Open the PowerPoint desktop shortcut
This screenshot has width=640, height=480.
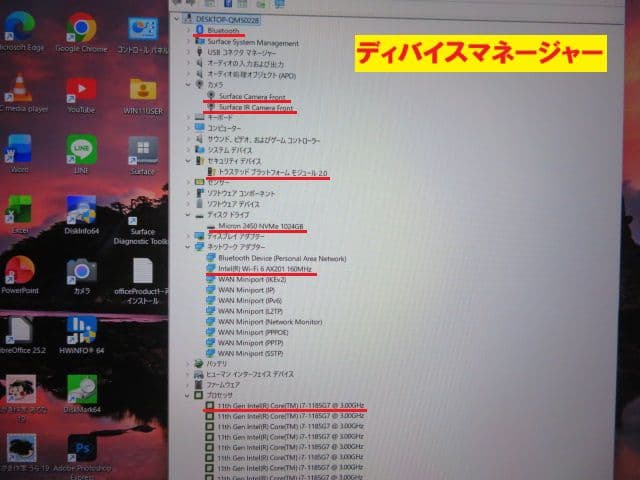pyautogui.click(x=18, y=271)
